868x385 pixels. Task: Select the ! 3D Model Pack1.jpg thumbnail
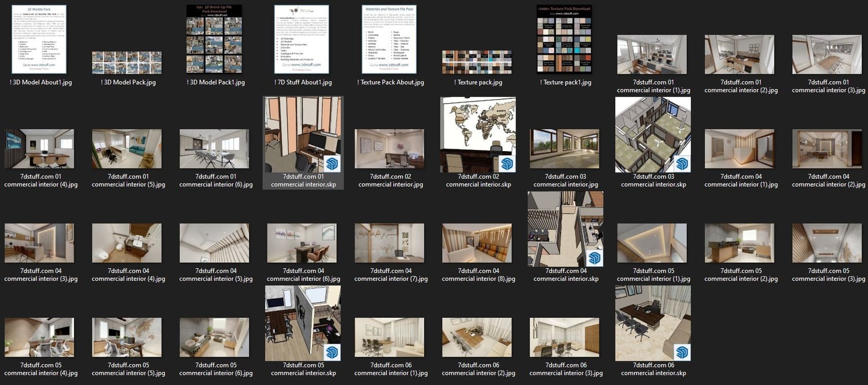coord(215,39)
